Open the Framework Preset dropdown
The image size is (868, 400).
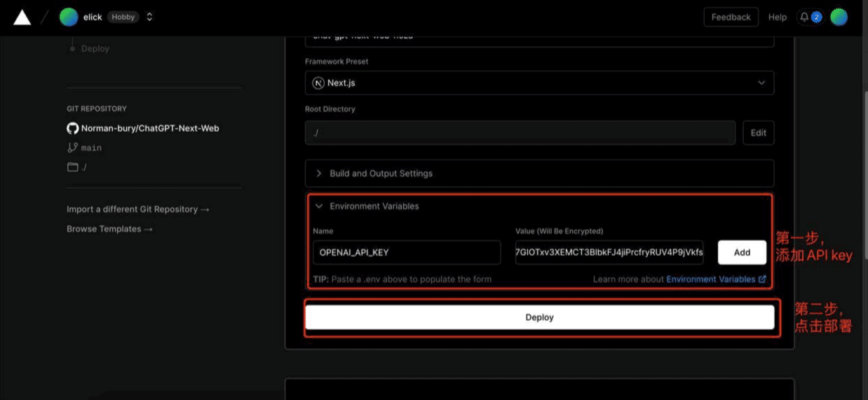tap(539, 83)
